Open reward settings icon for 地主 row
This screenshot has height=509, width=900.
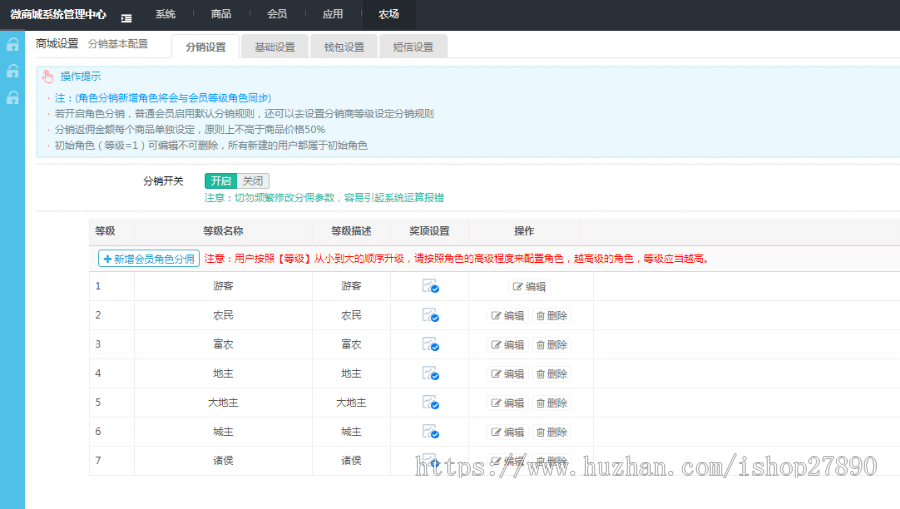430,374
